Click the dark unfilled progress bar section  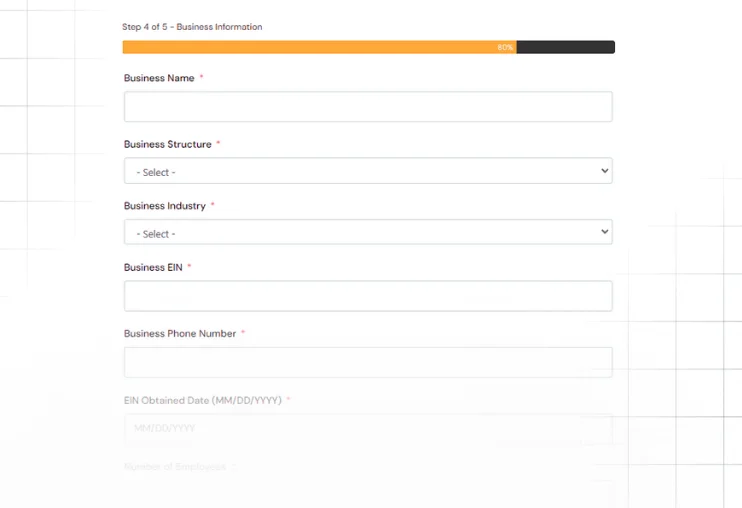click(x=565, y=47)
